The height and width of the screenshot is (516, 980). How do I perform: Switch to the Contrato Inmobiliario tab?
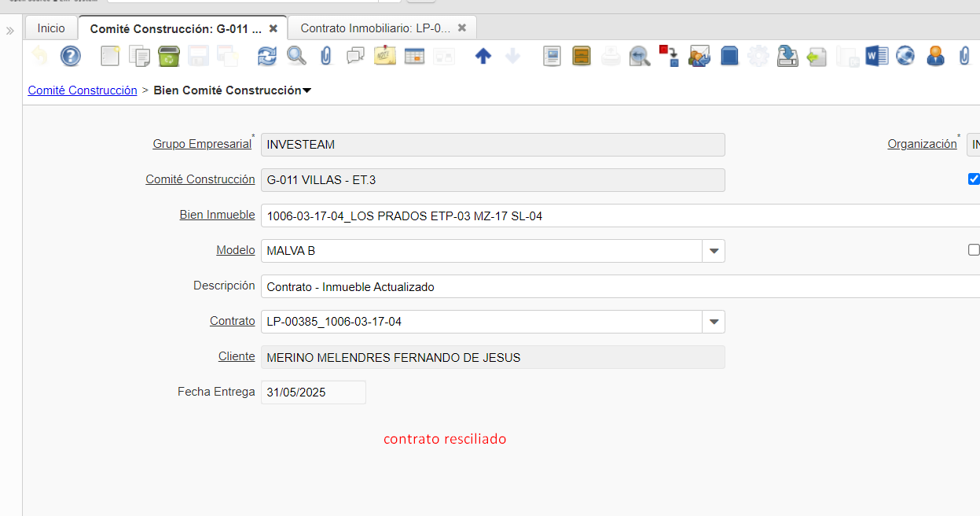pyautogui.click(x=375, y=28)
